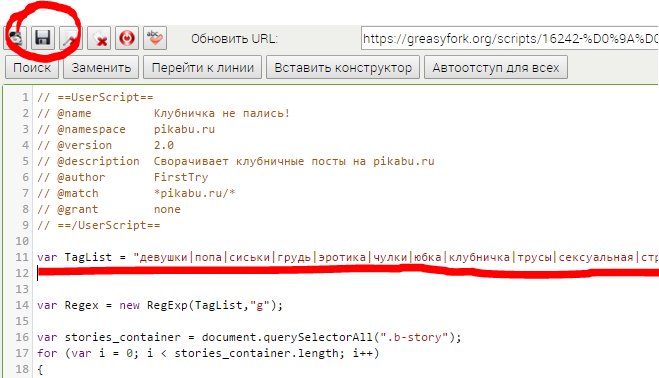Image resolution: width=659 pixels, height=378 pixels.
Task: Click the script name Клубничка не пались!
Action: (x=222, y=113)
